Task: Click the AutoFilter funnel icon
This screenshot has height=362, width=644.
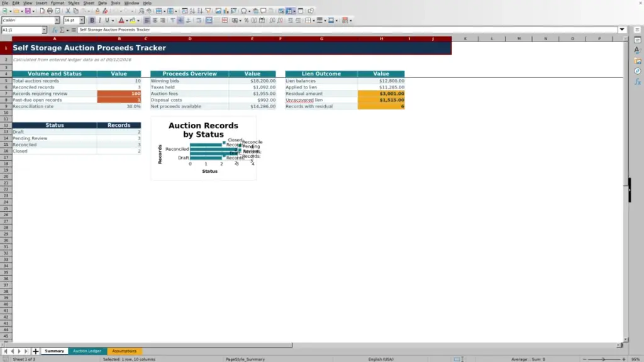Action: [208, 11]
